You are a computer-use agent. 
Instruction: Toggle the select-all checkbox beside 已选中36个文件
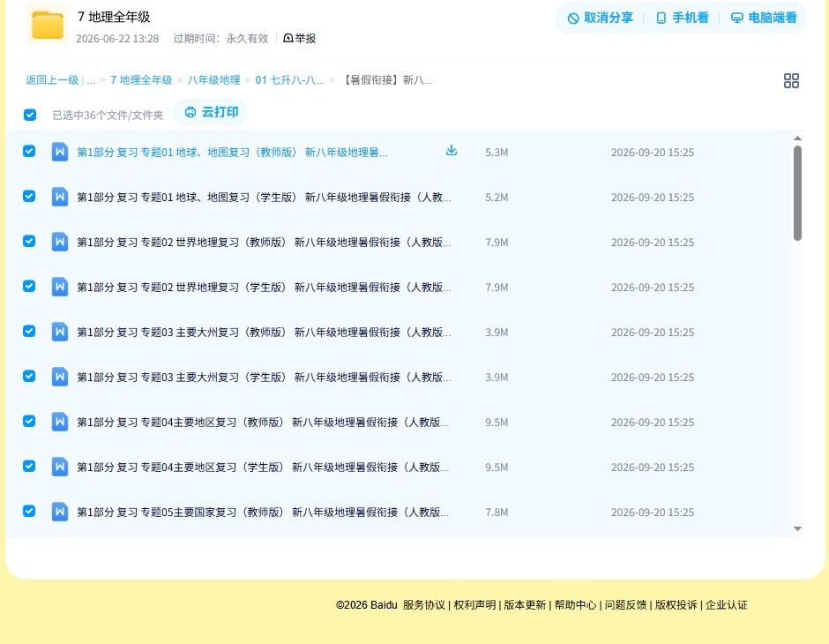(30, 115)
